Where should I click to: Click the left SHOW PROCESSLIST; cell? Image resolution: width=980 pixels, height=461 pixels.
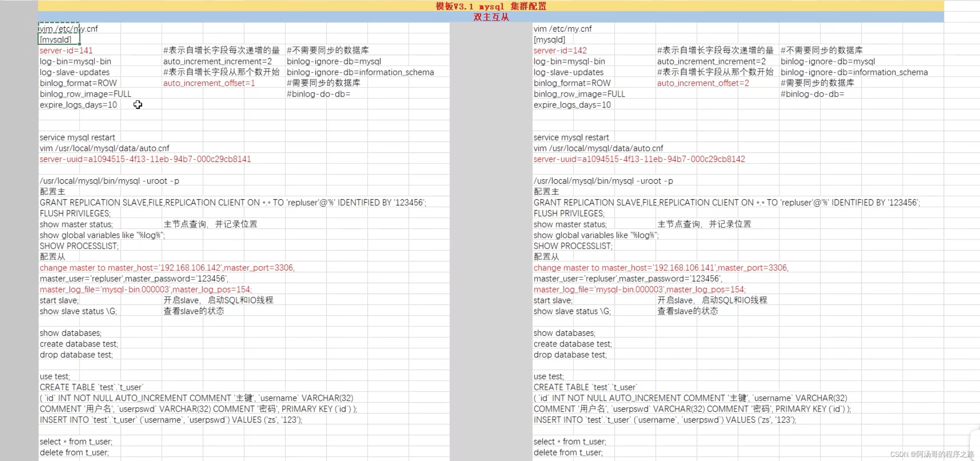[x=79, y=246]
